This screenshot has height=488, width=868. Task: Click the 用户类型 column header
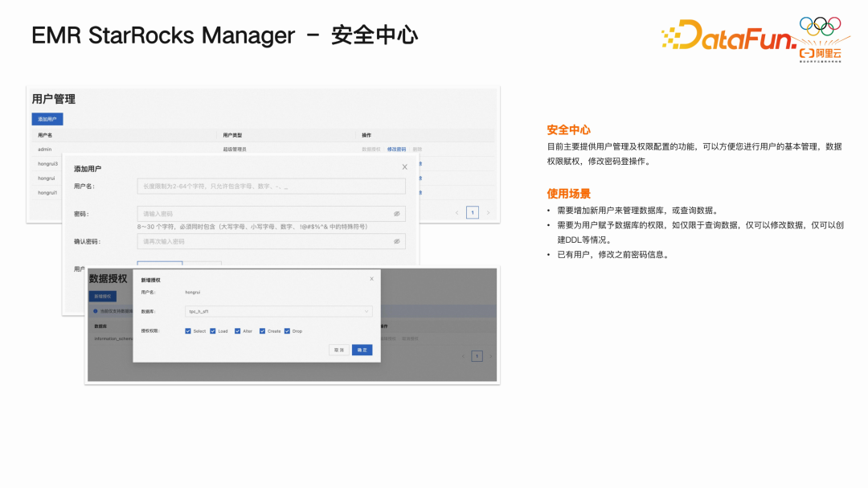click(x=232, y=135)
